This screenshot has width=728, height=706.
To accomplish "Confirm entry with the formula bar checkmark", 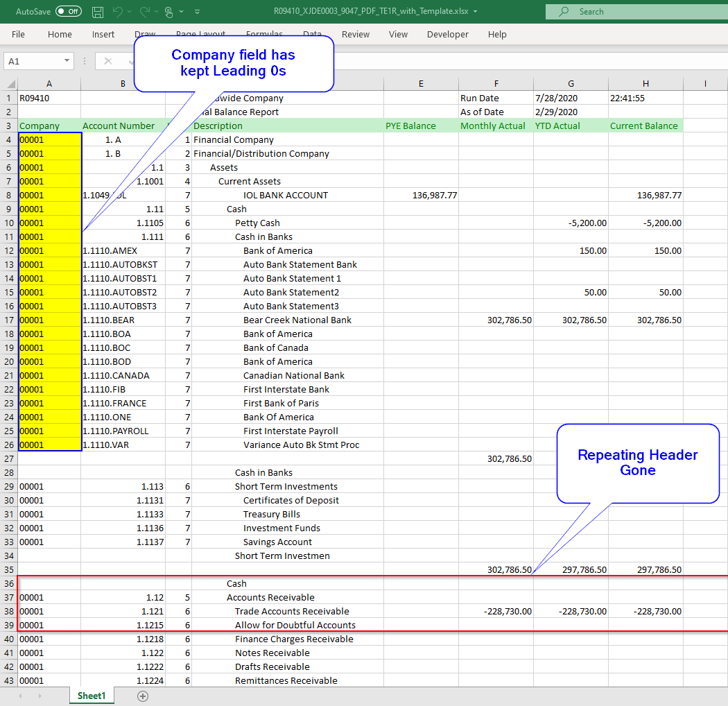I will coord(131,61).
